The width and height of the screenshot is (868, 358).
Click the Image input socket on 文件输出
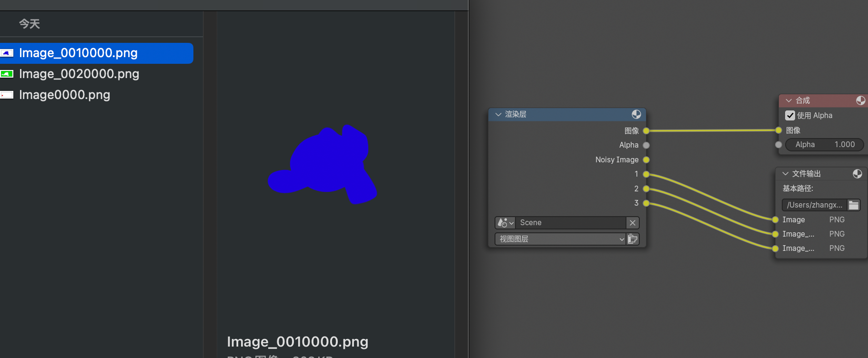775,219
